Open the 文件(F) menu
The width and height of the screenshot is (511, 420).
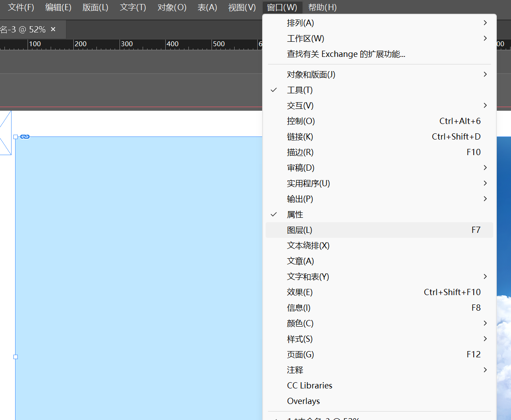tap(21, 8)
